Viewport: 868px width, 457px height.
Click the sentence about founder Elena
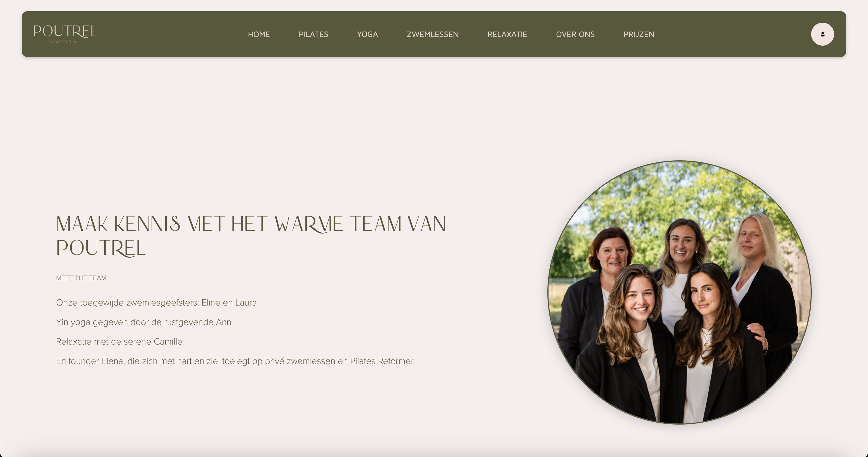point(235,361)
